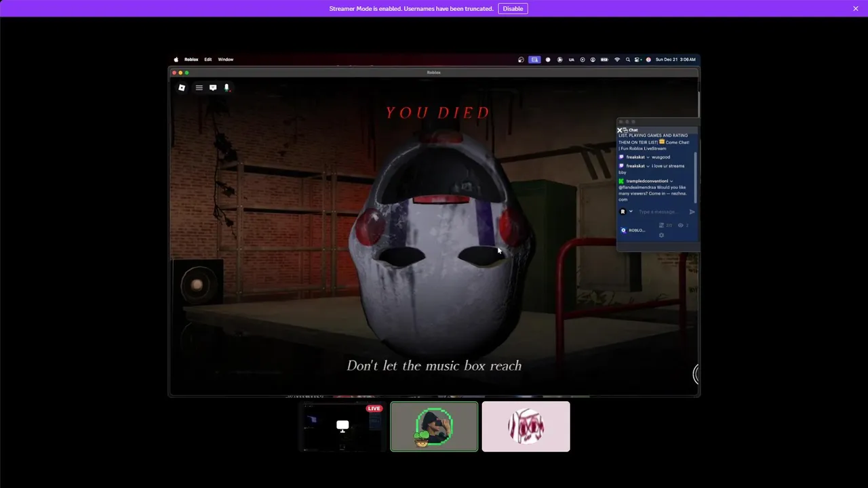Expand options next to trampledconvention username
Image resolution: width=868 pixels, height=488 pixels.
tap(671, 181)
